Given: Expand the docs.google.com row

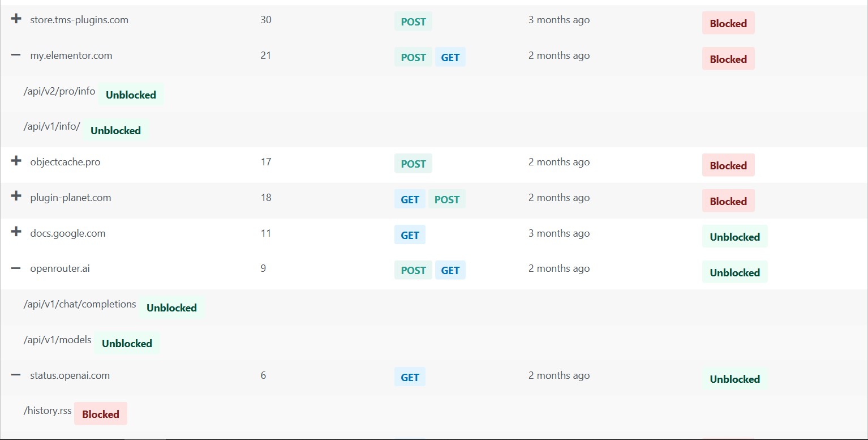Looking at the screenshot, I should point(16,232).
